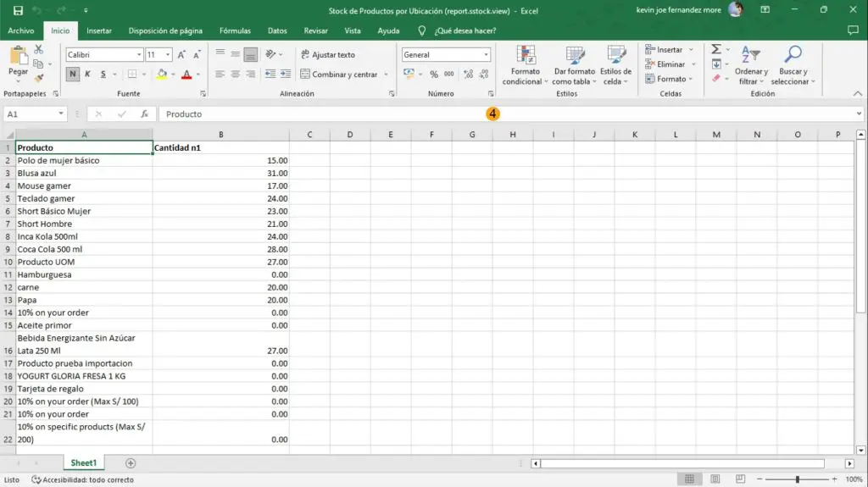The image size is (868, 487).
Task: Click the Format Painter brush icon
Action: pyautogui.click(x=39, y=77)
